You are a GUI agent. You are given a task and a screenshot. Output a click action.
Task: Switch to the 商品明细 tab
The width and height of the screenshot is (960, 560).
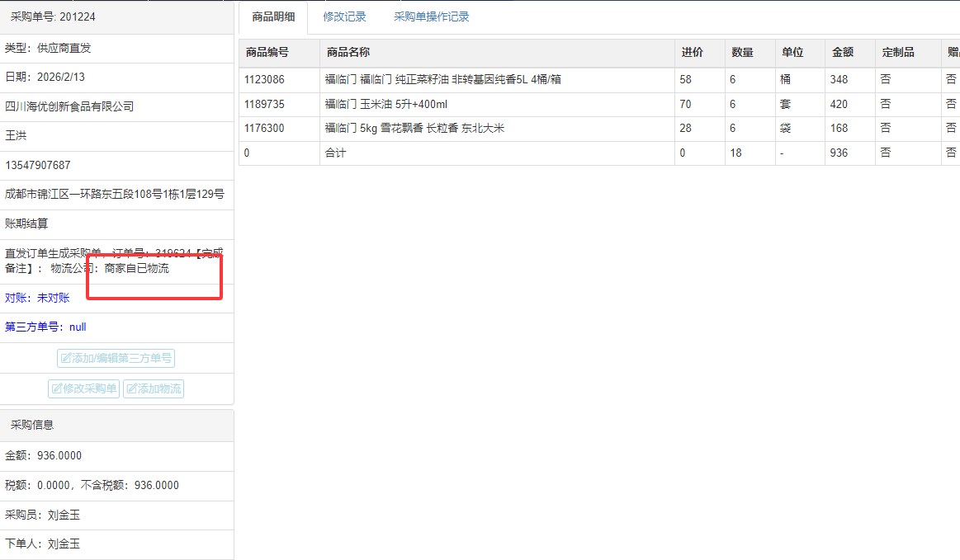click(x=272, y=17)
